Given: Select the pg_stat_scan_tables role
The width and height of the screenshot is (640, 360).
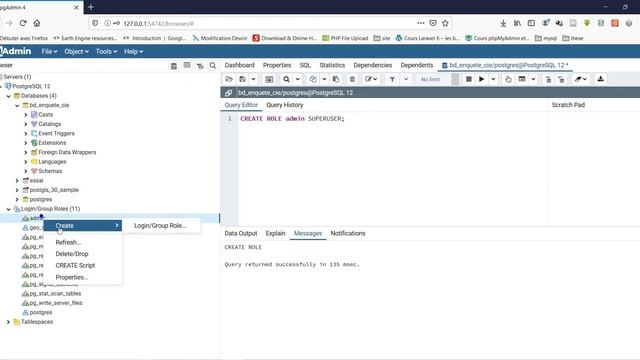Looking at the screenshot, I should pyautogui.click(x=55, y=293).
